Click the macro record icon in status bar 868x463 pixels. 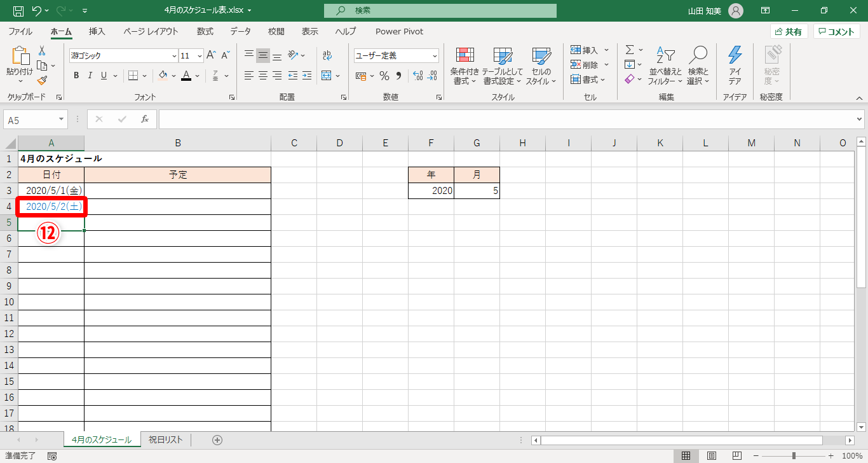[x=52, y=456]
